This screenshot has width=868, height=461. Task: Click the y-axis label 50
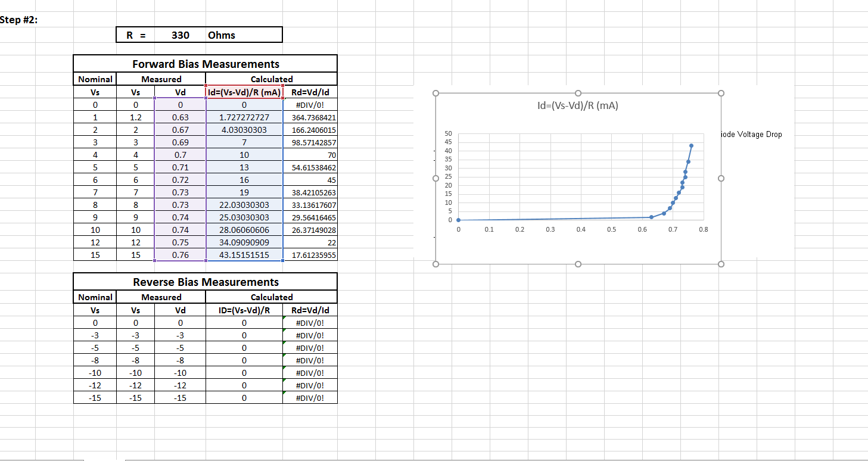click(449, 133)
